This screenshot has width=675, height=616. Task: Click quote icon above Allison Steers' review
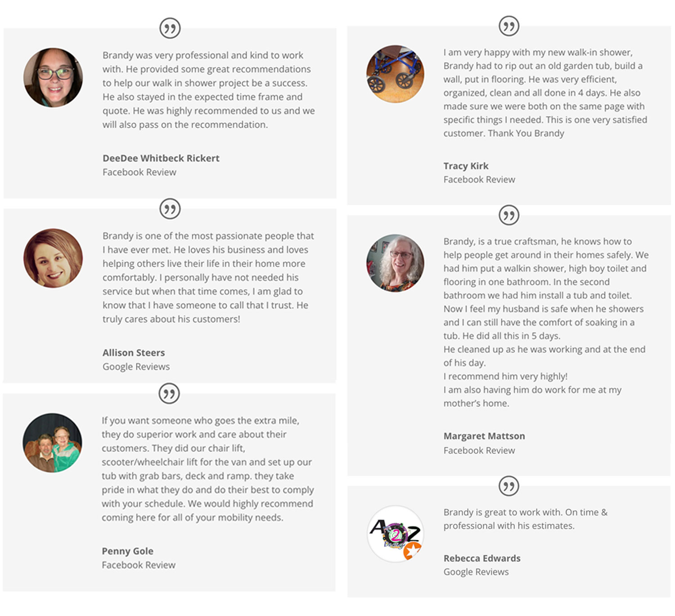point(170,209)
